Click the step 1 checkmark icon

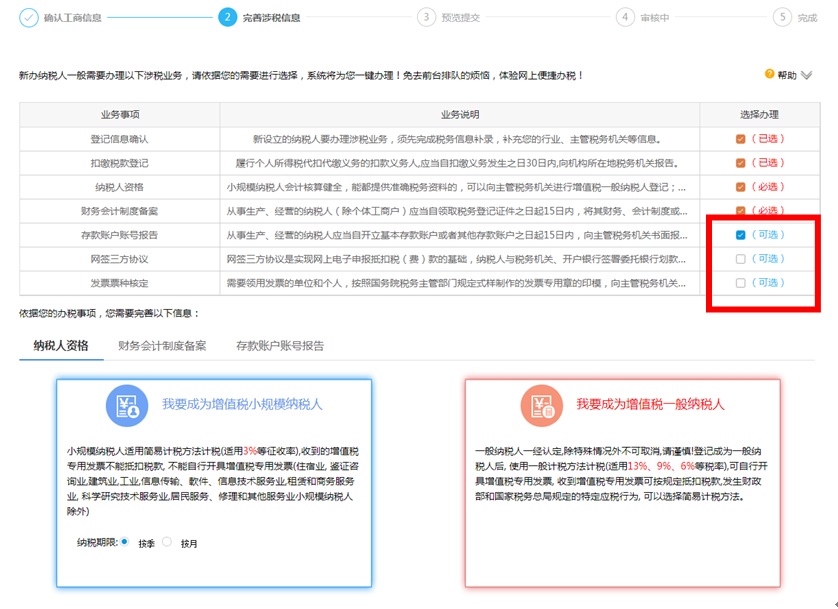pos(28,17)
